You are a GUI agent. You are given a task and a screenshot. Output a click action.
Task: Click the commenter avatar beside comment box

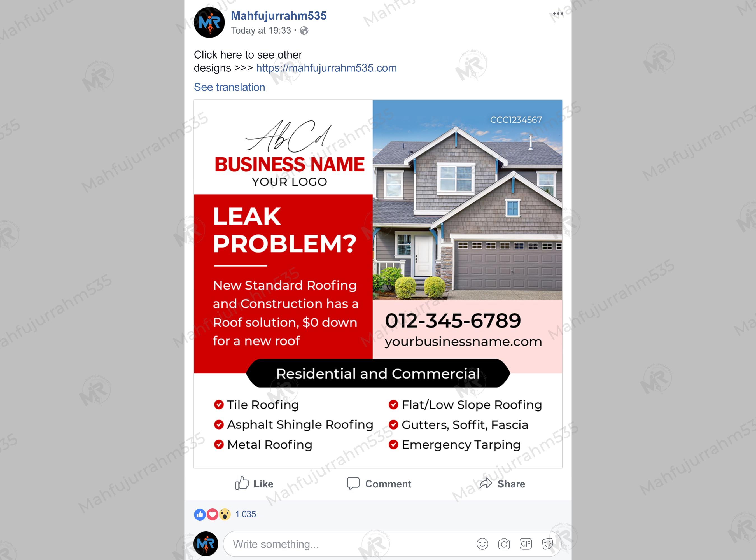206,544
